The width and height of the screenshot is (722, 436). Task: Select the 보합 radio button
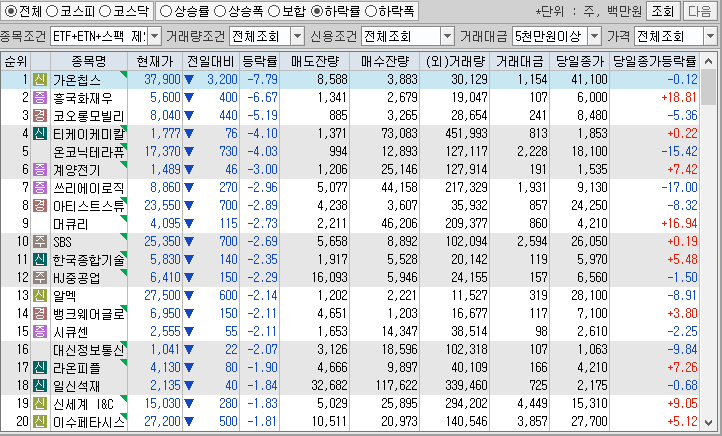tap(274, 11)
